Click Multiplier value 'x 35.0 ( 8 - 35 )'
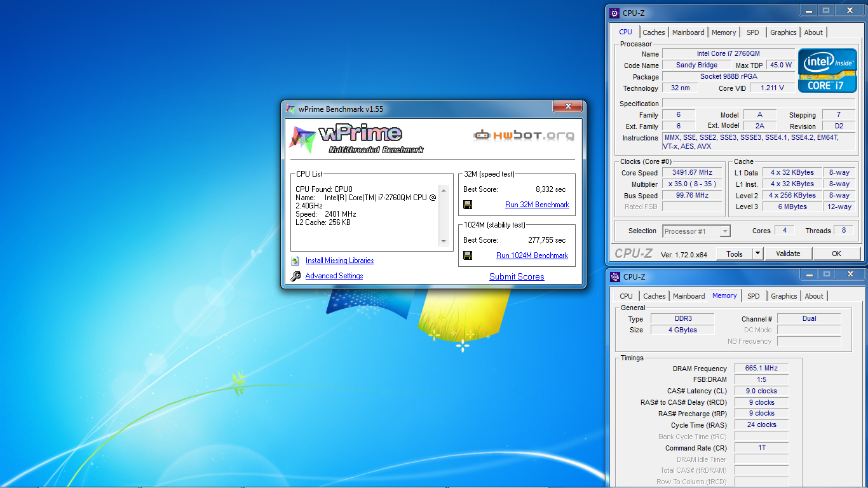Image resolution: width=868 pixels, height=488 pixels. click(x=692, y=184)
